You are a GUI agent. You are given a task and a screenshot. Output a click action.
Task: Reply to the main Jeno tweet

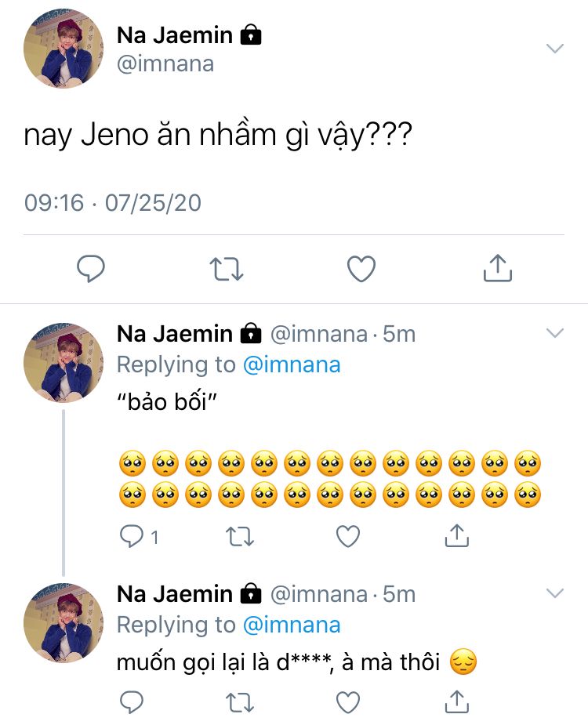click(x=91, y=269)
